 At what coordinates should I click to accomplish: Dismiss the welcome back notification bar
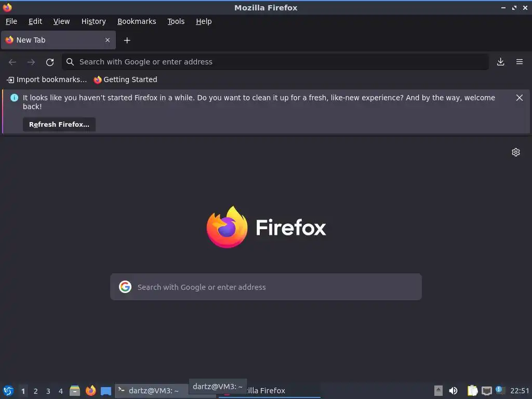(519, 98)
